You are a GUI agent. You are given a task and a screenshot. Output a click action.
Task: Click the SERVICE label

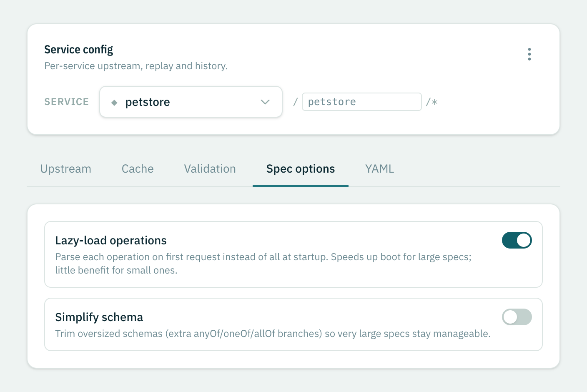coord(67,102)
